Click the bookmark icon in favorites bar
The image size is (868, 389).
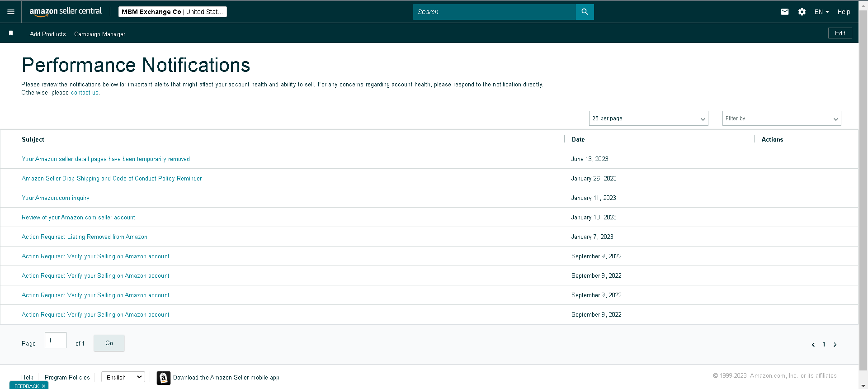tap(11, 33)
